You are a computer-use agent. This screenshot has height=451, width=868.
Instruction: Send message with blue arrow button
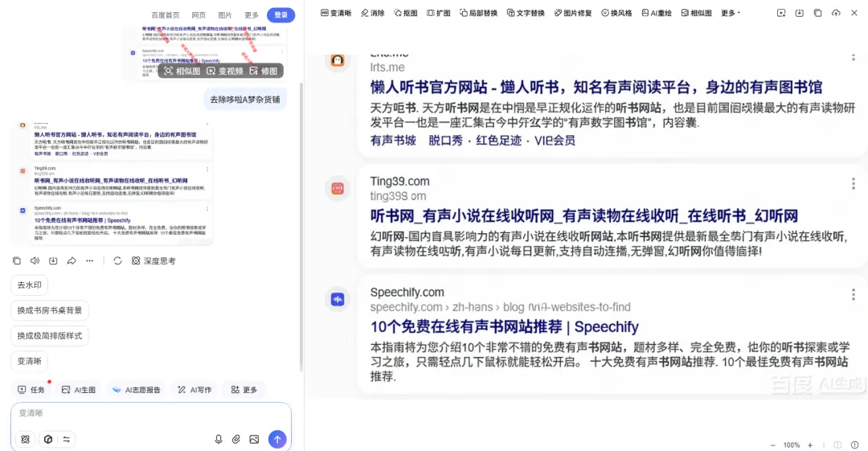(277, 440)
